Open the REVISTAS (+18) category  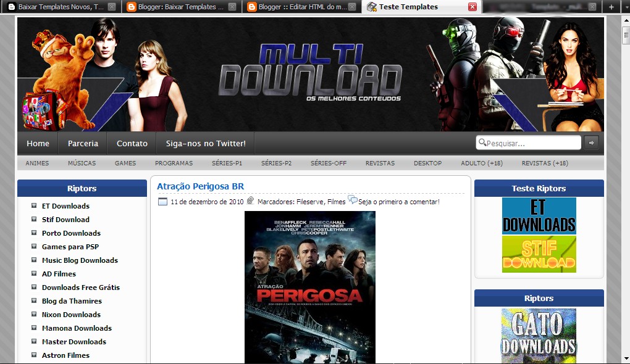coord(545,163)
